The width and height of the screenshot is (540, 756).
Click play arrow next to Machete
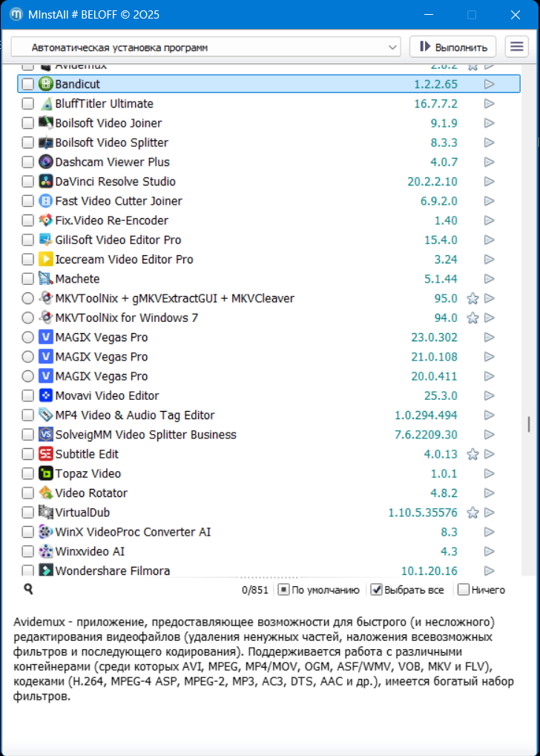489,279
